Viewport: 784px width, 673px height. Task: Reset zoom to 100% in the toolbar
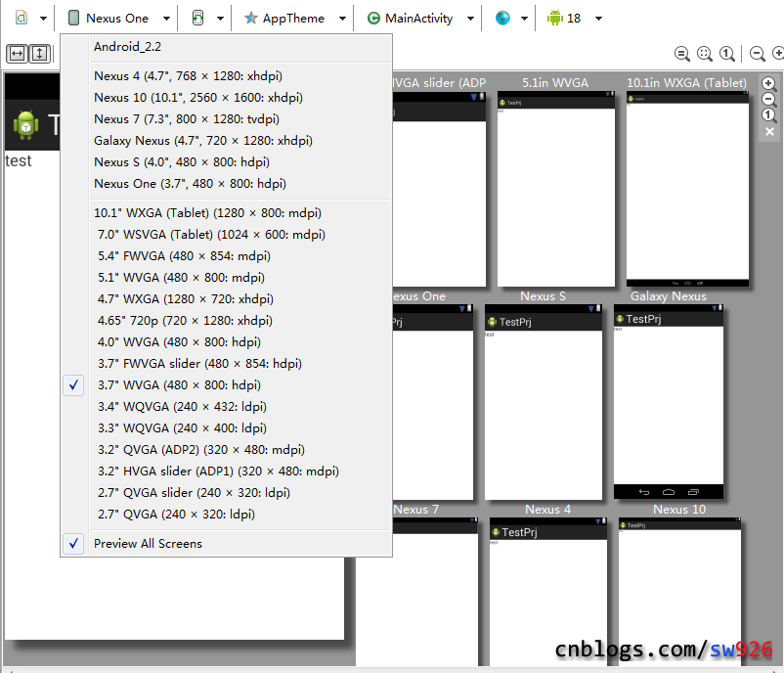[727, 54]
